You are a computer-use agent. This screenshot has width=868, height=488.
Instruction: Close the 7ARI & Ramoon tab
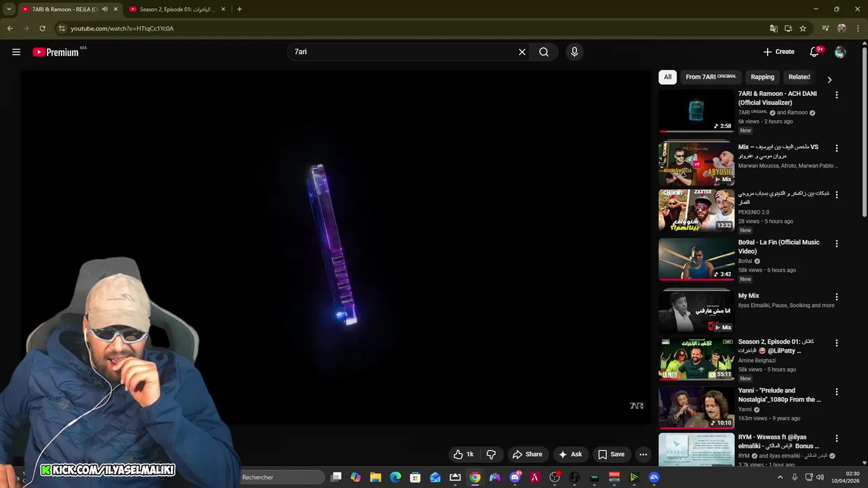[x=115, y=9]
